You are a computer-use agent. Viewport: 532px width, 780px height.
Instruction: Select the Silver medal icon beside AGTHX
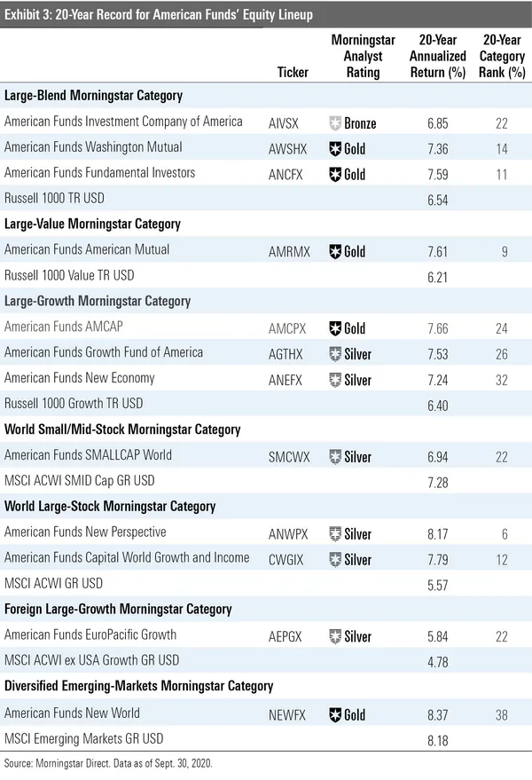(x=335, y=354)
